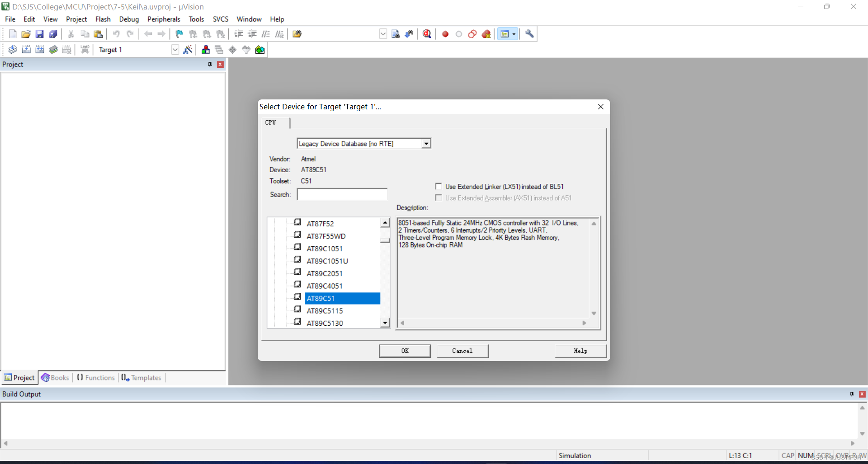
Task: Rebuild all target files icon
Action: tap(40, 50)
